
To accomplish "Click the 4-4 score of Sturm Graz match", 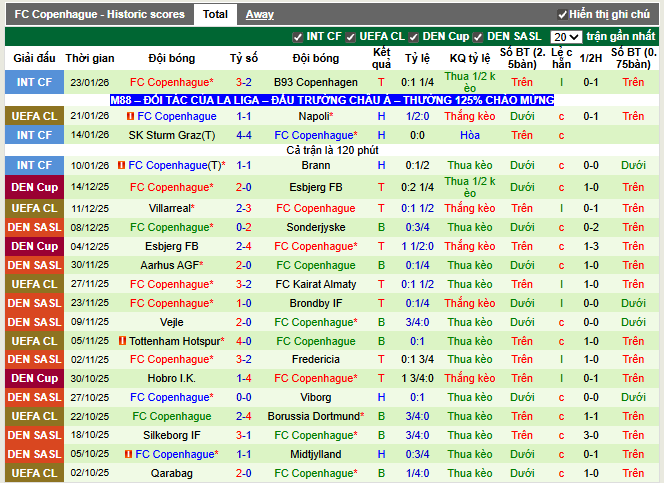I will tap(243, 135).
